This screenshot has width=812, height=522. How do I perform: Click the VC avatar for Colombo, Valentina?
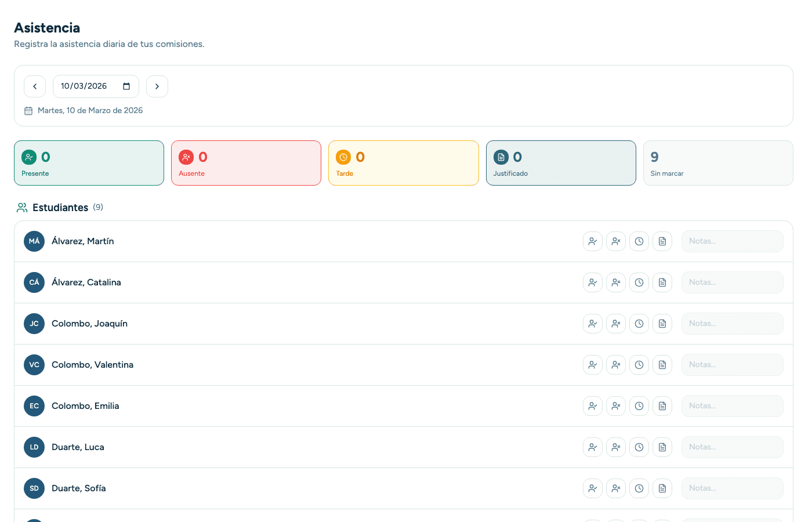click(x=34, y=365)
